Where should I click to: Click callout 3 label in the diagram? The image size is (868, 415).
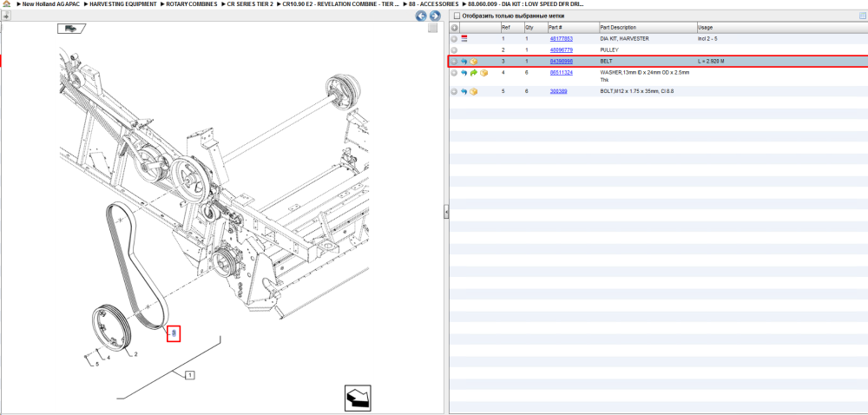point(174,333)
